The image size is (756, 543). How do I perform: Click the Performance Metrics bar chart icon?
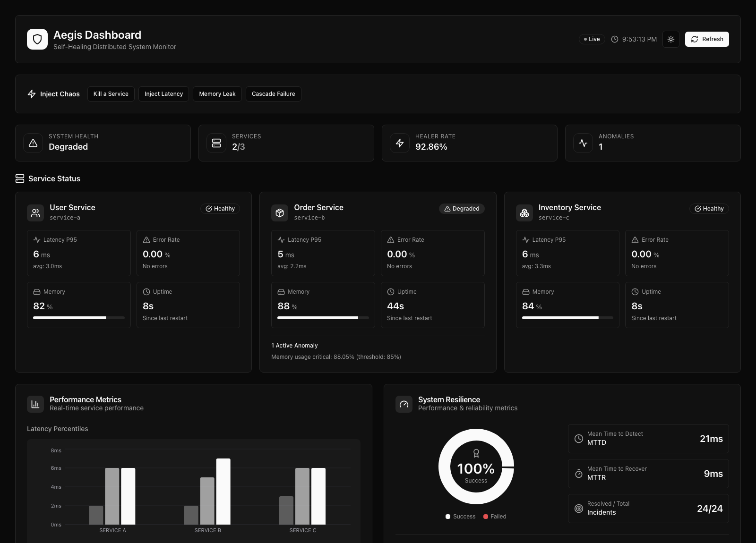tap(35, 404)
